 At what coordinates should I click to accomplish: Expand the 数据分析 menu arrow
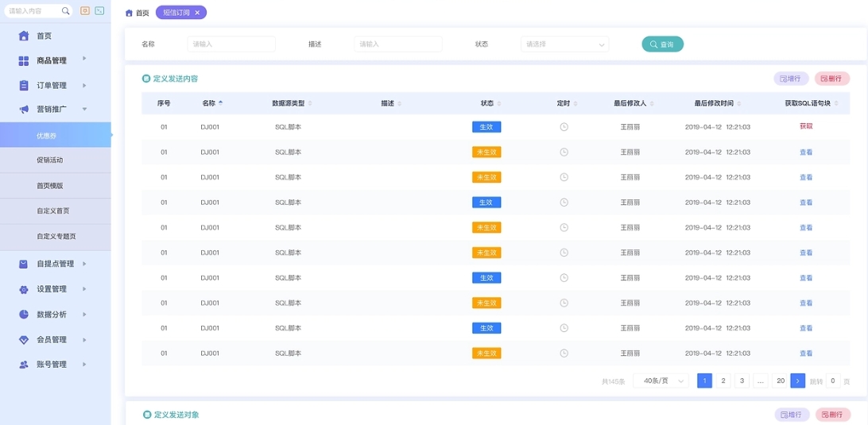click(85, 315)
